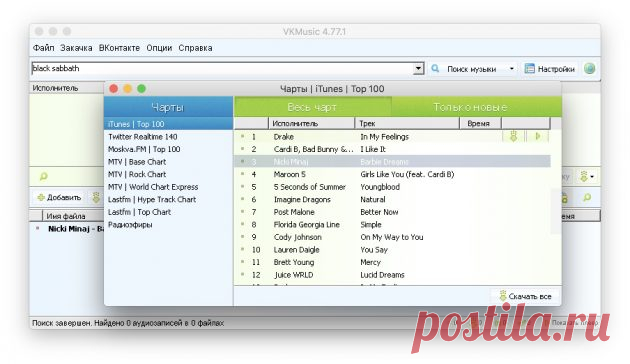Sort by the Исполнитель column in the charts table
The width and height of the screenshot is (630, 364).
pyautogui.click(x=311, y=123)
